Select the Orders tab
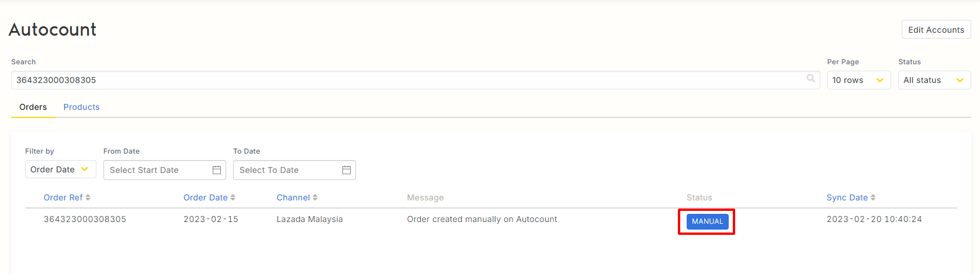Viewport: 980px width, 274px height. coord(33,107)
